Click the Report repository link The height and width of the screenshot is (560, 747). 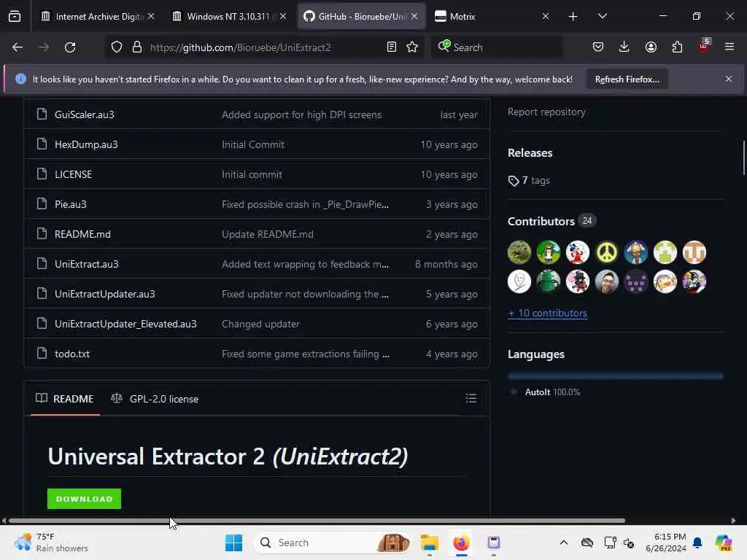tap(546, 112)
